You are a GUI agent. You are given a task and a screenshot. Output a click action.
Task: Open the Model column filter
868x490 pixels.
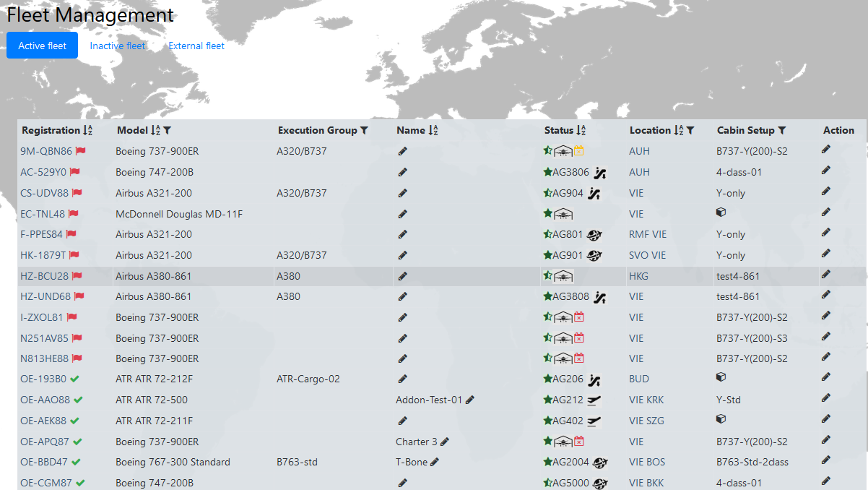pyautogui.click(x=168, y=131)
